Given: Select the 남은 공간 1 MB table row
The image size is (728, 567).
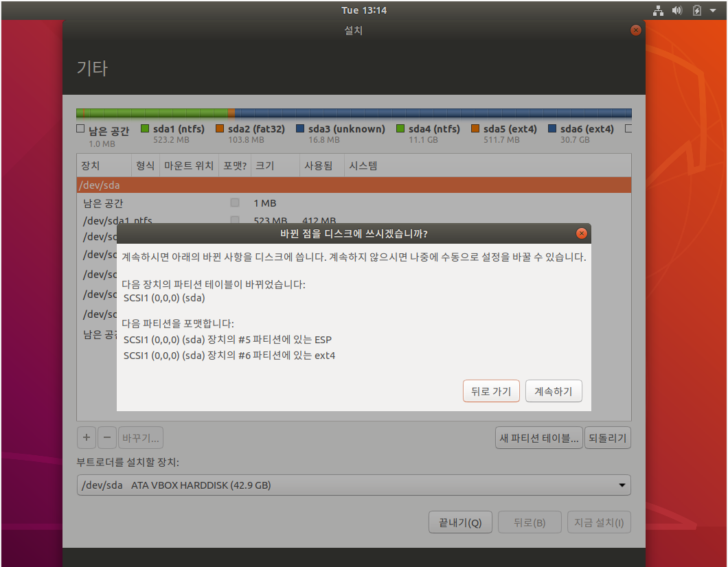Looking at the screenshot, I should 354,202.
